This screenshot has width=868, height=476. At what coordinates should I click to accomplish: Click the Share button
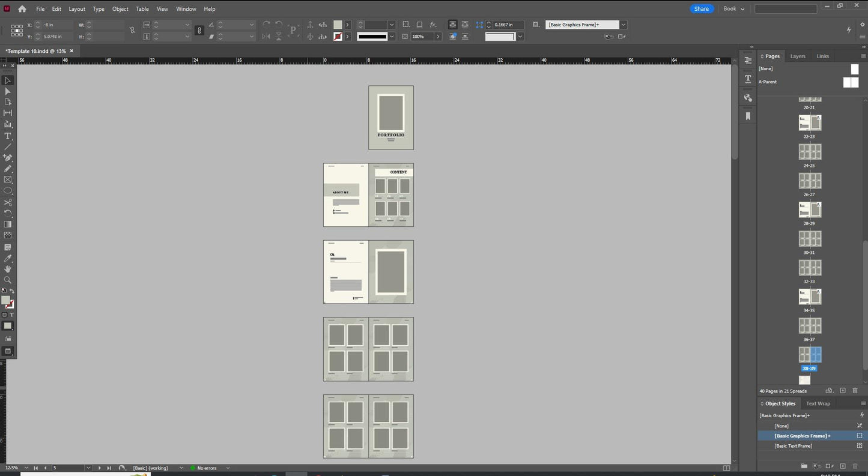tap(701, 9)
